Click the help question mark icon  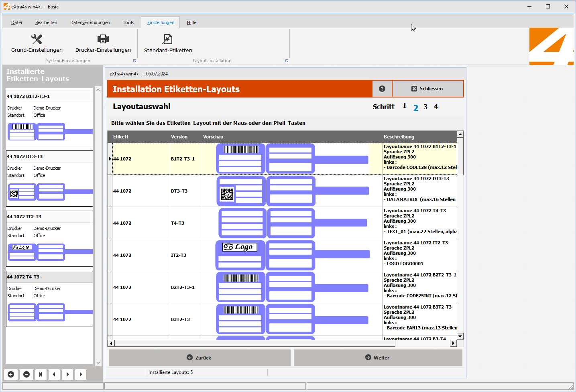(382, 89)
